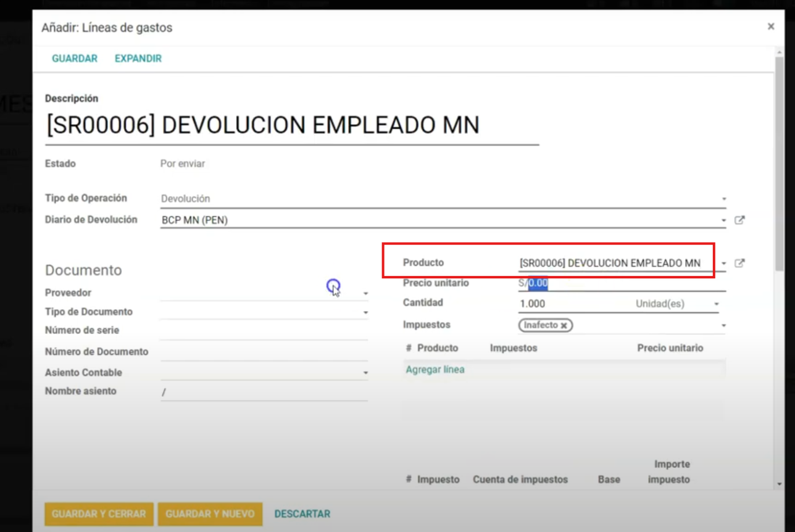Open the Tipo de Operación dropdown
This screenshot has height=532, width=795.
tap(724, 199)
